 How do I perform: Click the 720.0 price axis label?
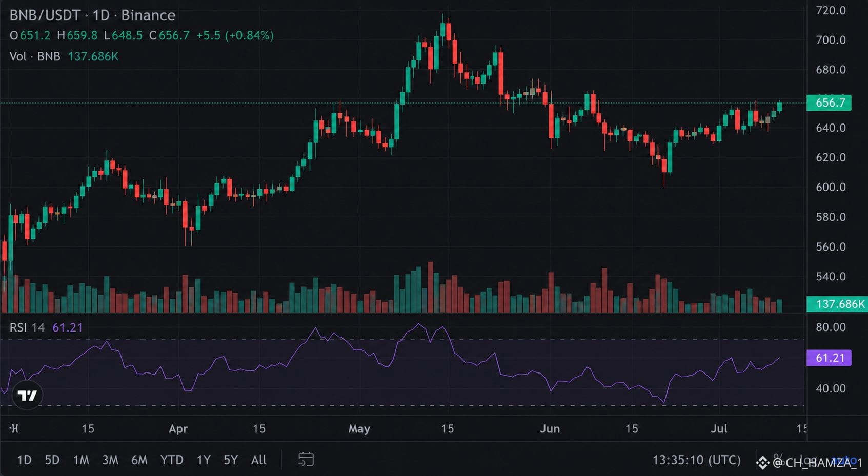coord(831,10)
